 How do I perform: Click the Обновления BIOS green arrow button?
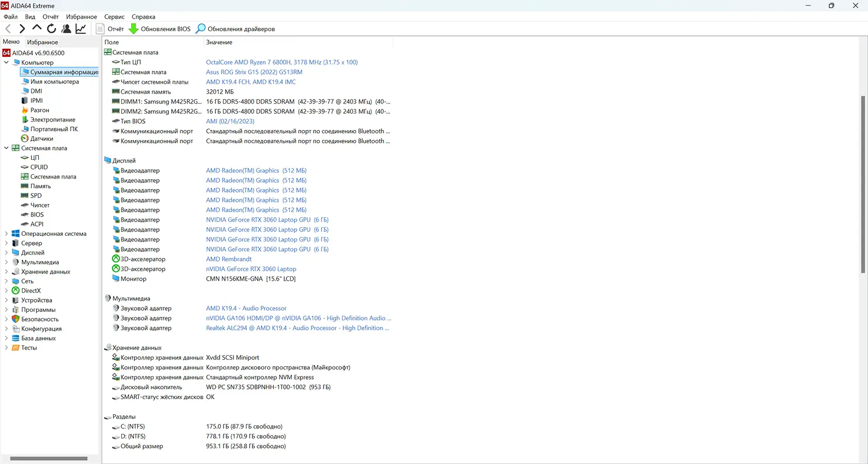click(x=160, y=29)
